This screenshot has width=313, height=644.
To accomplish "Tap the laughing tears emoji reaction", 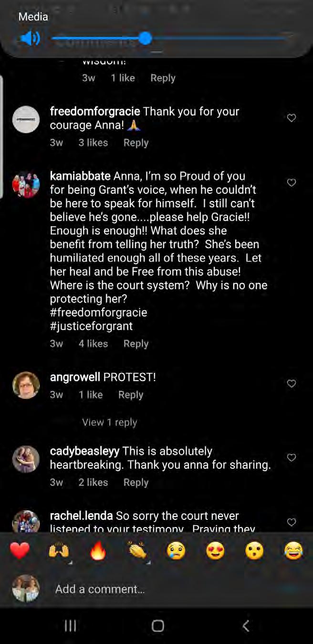I will pyautogui.click(x=293, y=551).
